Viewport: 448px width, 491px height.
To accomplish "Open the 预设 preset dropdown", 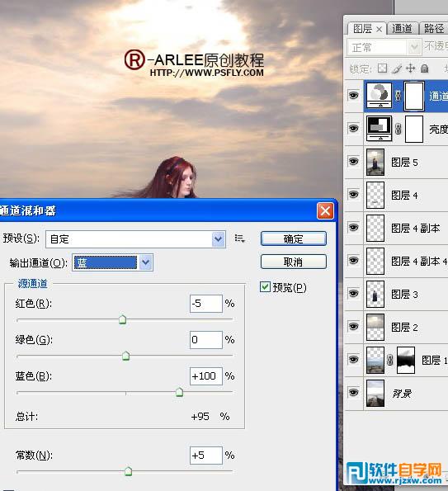I will [x=135, y=239].
